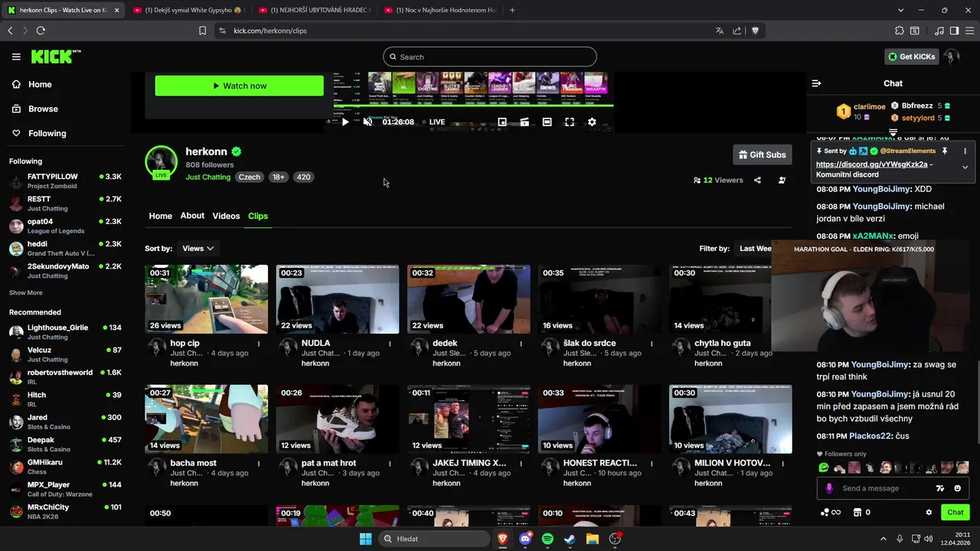This screenshot has height=551, width=980.
Task: Click the purple microphone icon in chat input
Action: [x=828, y=488]
